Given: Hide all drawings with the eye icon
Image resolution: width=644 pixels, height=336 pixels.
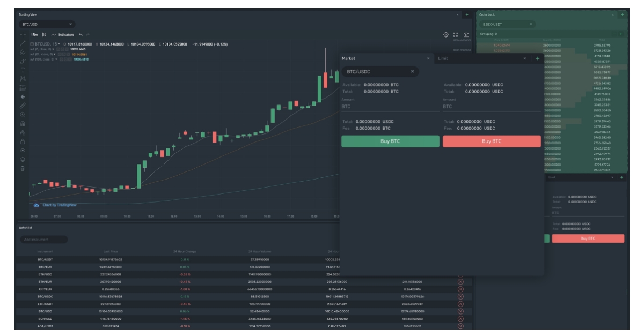Looking at the screenshot, I should point(23,151).
